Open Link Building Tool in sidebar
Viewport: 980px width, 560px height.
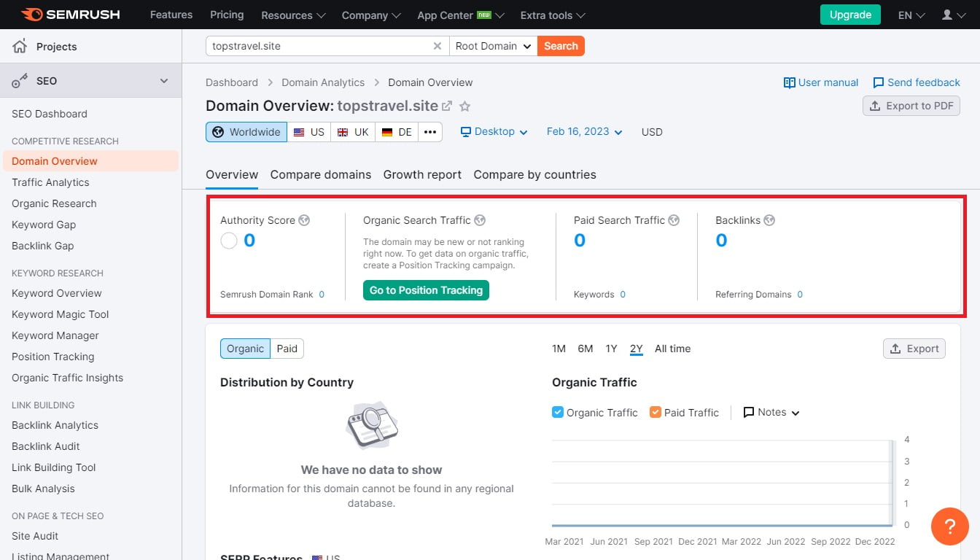[54, 467]
